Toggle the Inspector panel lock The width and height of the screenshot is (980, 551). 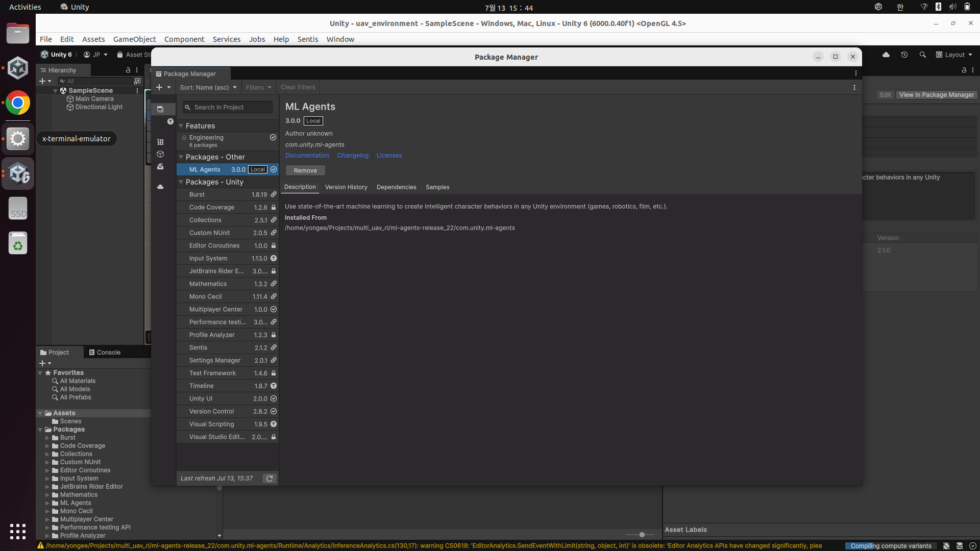[x=964, y=70]
